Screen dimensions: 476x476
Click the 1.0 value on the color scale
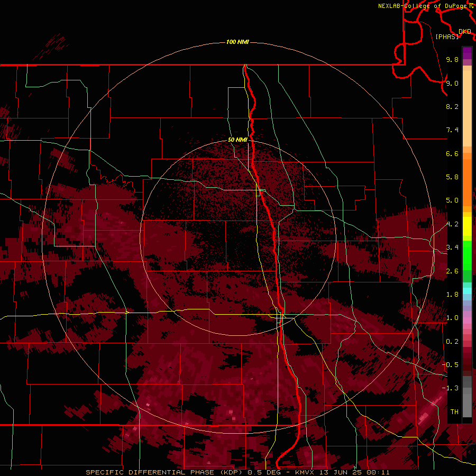pos(452,318)
